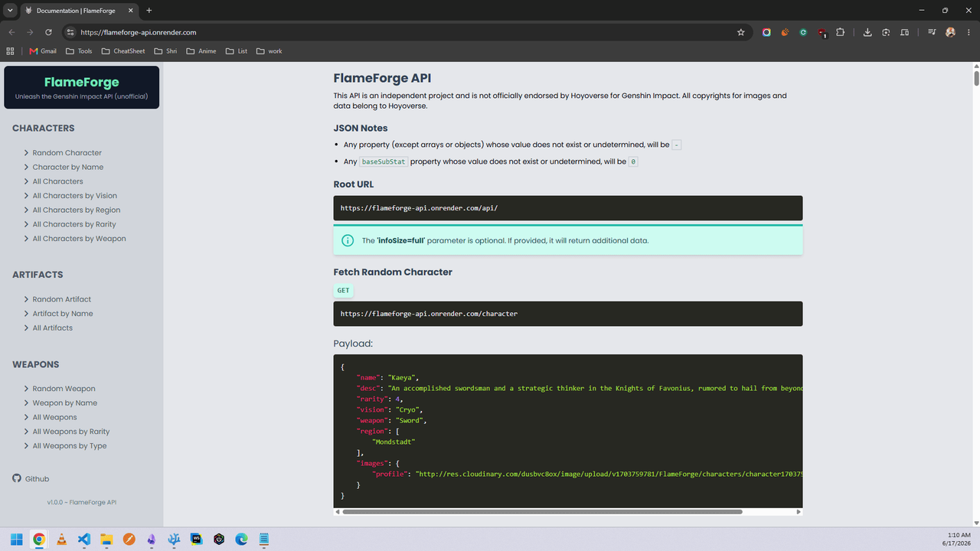This screenshot has width=980, height=551.
Task: Open the Anime bookmark folder
Action: [201, 51]
